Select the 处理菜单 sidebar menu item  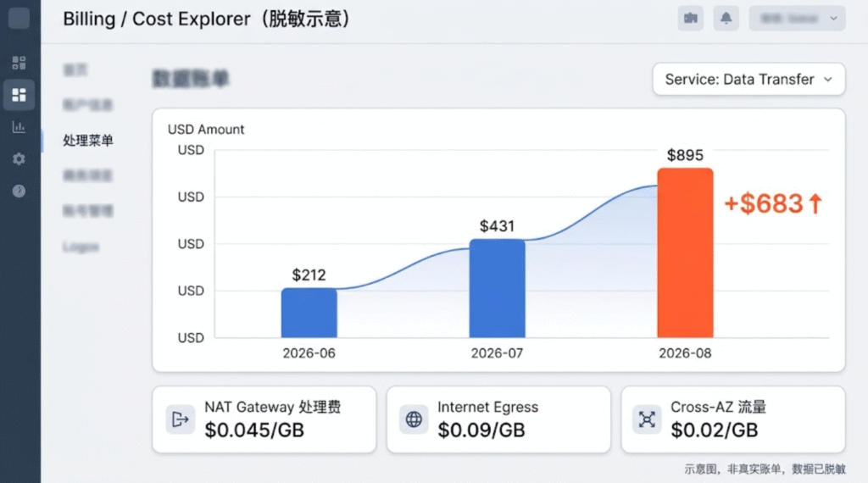pos(88,141)
